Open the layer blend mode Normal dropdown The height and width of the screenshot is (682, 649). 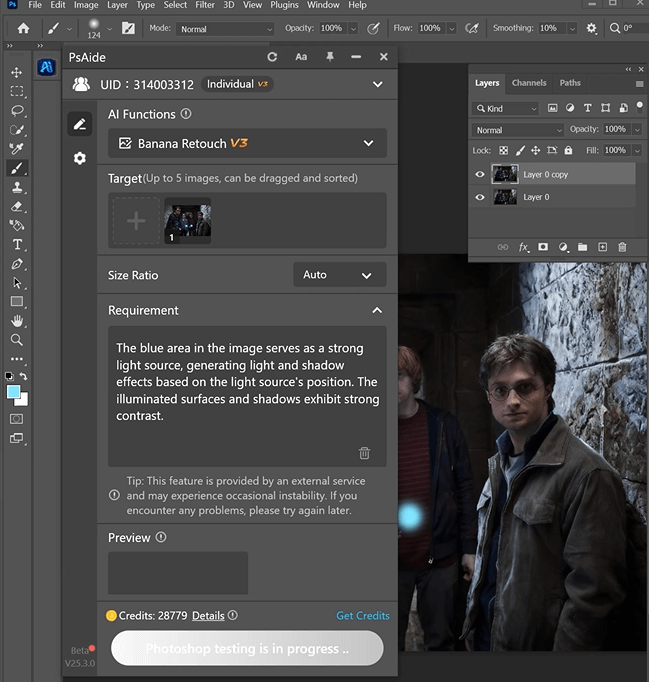[x=517, y=130]
